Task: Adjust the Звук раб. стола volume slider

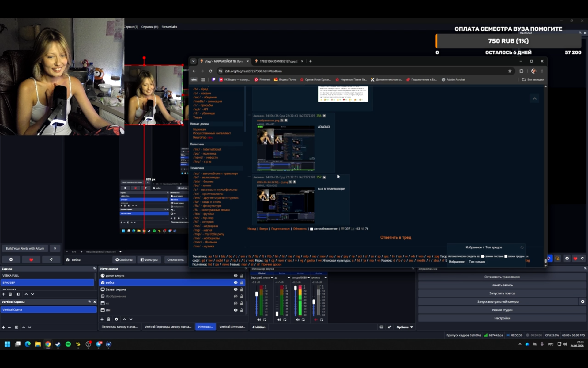Action: coord(257,294)
